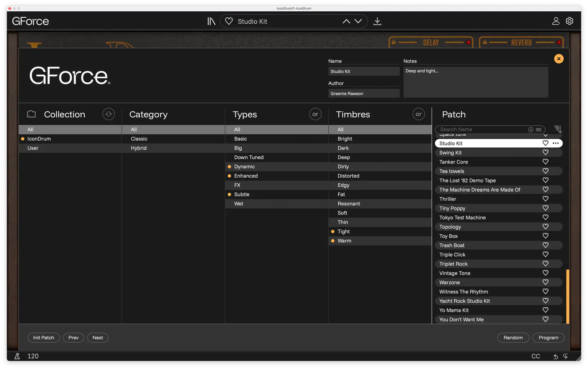Image resolution: width=588 pixels, height=369 pixels.
Task: Click the Next button
Action: (x=98, y=338)
